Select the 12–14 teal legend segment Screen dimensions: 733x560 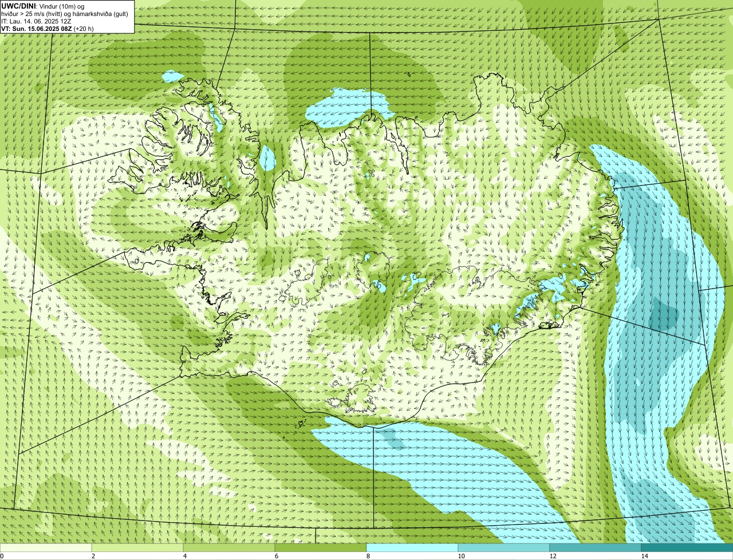596,547
